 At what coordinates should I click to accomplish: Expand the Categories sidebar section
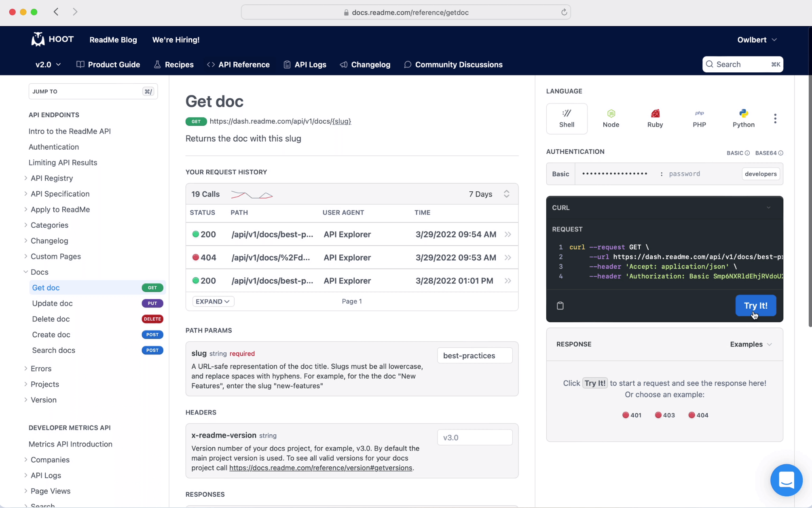25,225
